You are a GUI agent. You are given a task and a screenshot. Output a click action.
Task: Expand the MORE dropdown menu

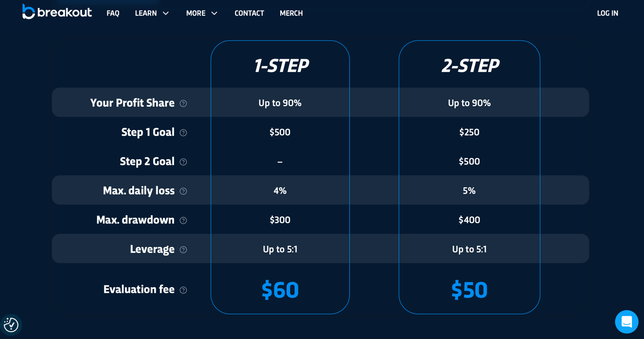coord(201,14)
